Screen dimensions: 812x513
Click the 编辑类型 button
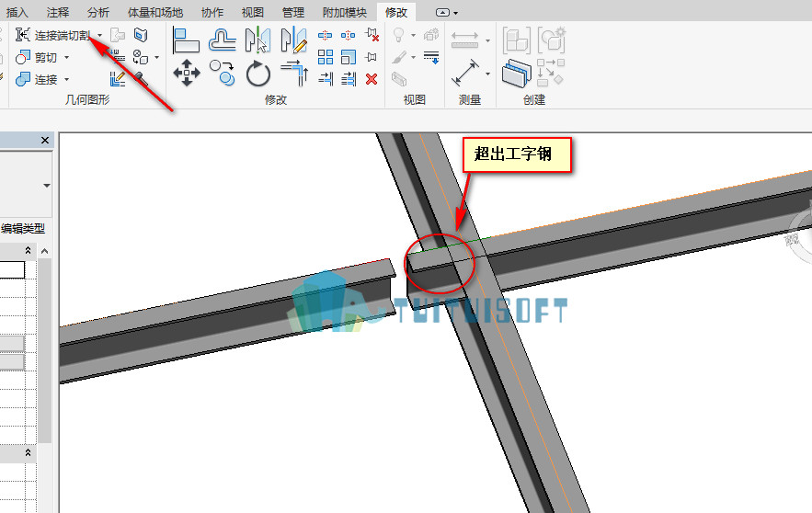23,228
